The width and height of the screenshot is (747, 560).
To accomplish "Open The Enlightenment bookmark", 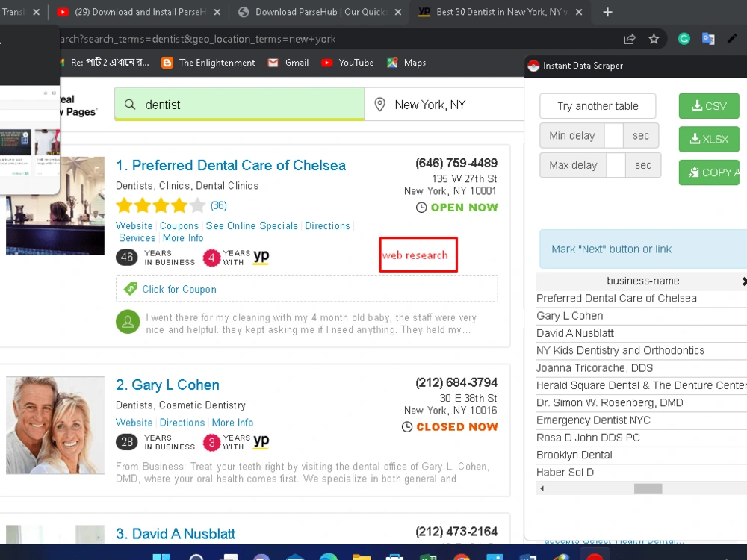I will 208,63.
